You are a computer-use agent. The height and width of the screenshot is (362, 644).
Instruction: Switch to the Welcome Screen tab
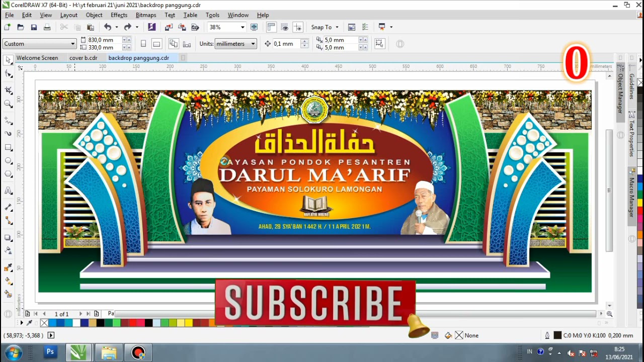coord(37,58)
